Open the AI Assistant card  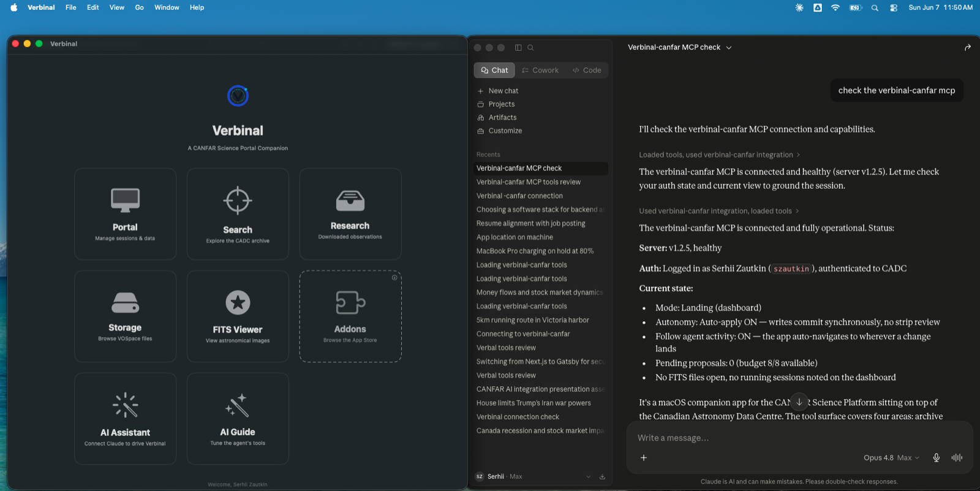click(125, 419)
